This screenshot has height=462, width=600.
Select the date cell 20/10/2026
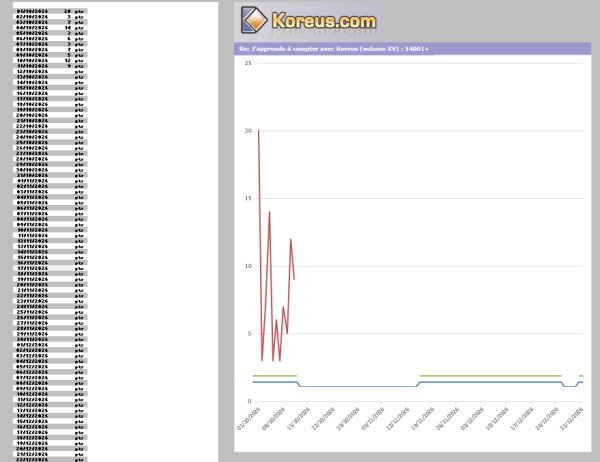coord(32,115)
